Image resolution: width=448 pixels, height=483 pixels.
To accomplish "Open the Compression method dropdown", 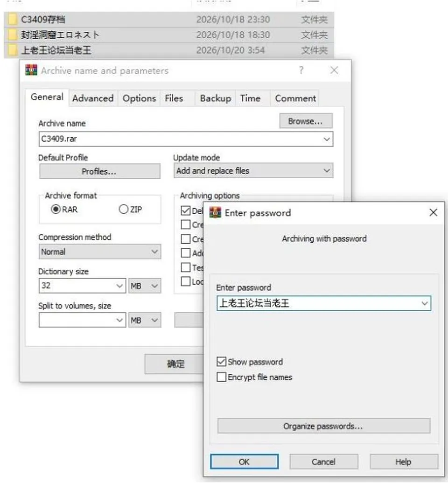I will [x=100, y=252].
